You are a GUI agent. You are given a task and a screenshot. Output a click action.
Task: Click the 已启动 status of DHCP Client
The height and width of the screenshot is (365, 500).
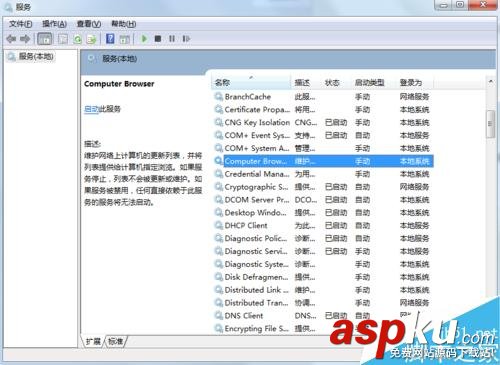[336, 226]
